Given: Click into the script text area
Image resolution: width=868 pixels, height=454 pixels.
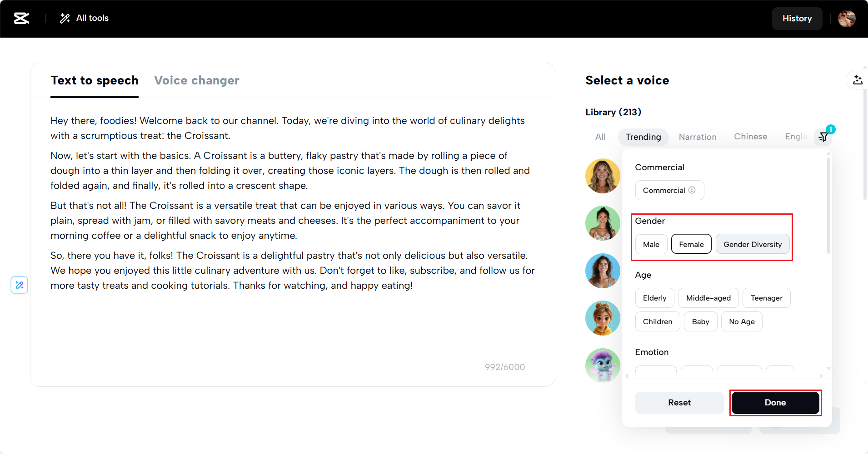Looking at the screenshot, I should pyautogui.click(x=291, y=327).
